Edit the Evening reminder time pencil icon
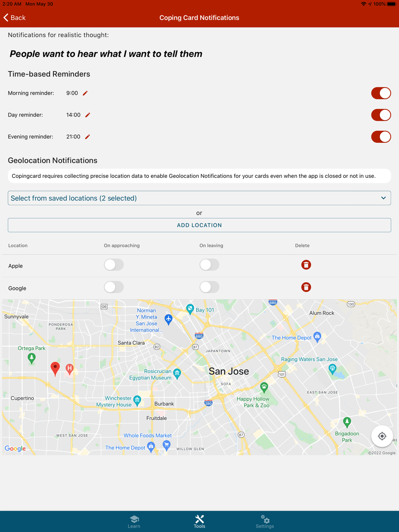Screen dimensions: 399x532 [87, 137]
